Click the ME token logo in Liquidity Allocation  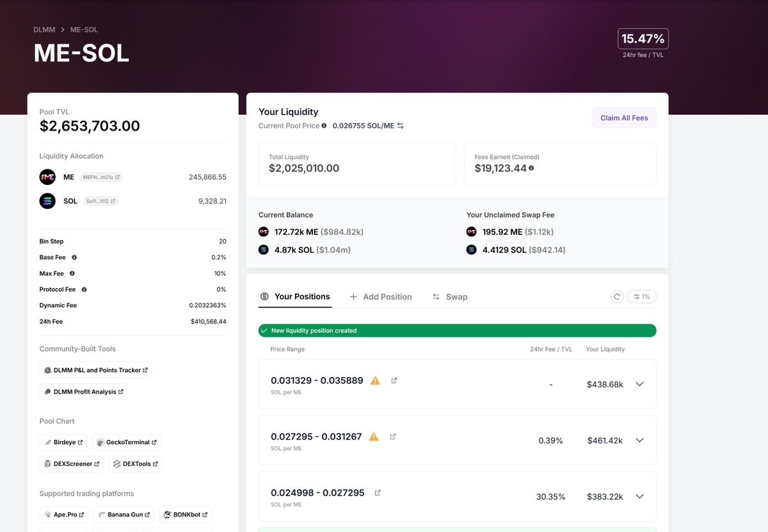click(47, 177)
